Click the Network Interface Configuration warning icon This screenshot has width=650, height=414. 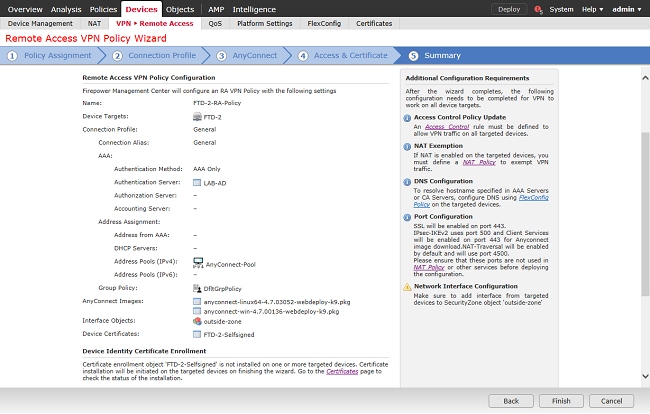pos(408,286)
